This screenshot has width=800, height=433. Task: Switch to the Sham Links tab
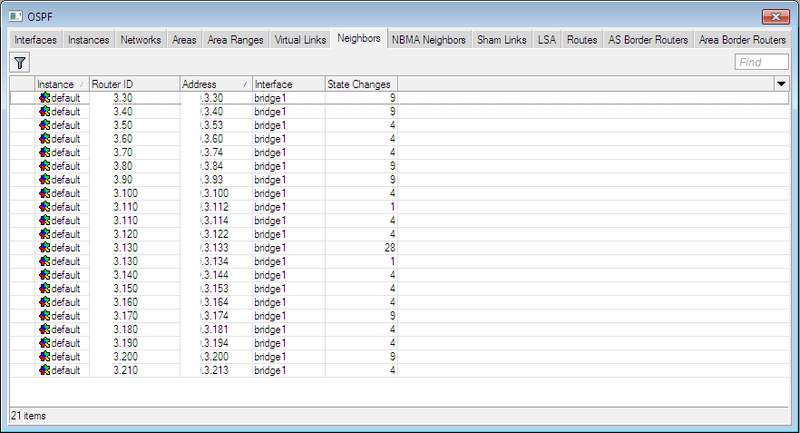coord(502,40)
